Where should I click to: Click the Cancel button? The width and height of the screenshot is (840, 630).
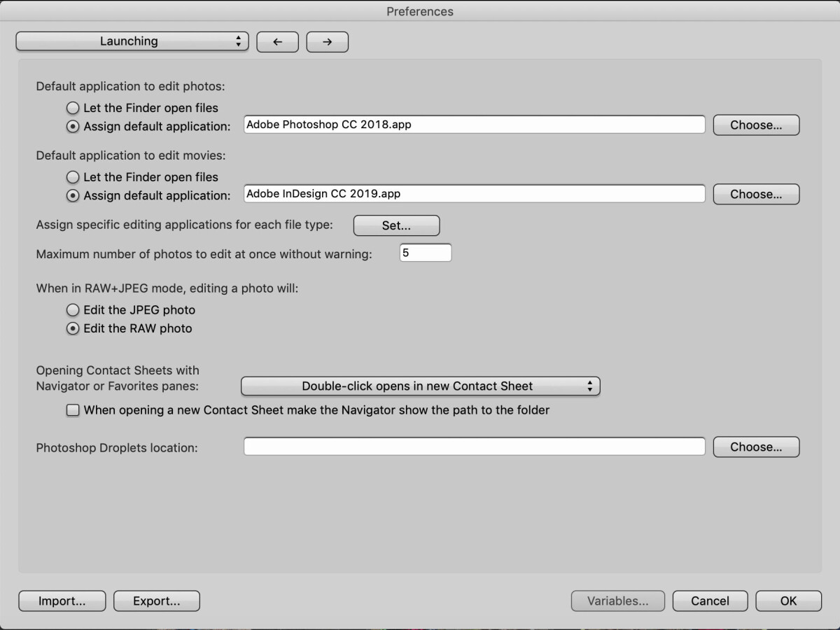[x=710, y=601]
